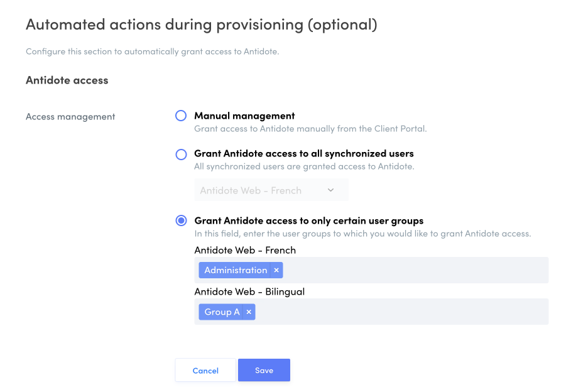Remove the Administration group tag
This screenshot has height=392, width=571.
pyautogui.click(x=276, y=270)
